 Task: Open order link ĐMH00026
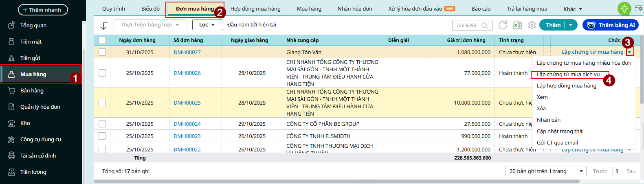point(187,73)
